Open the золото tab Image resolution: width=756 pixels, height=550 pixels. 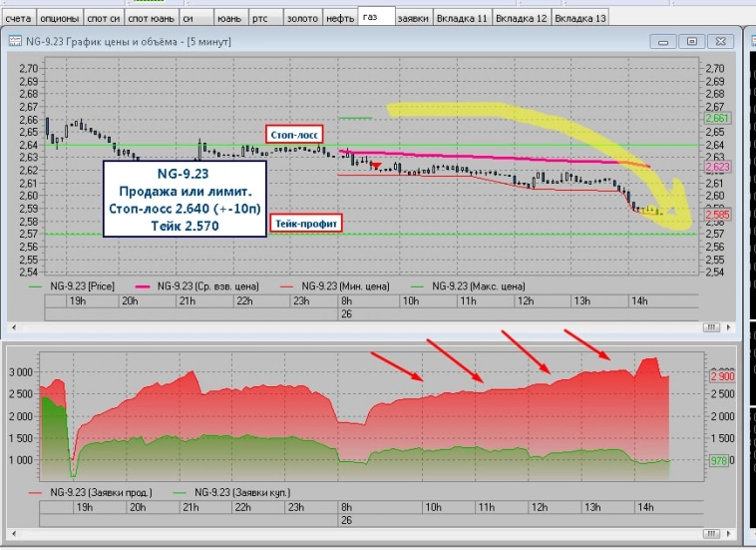[302, 18]
